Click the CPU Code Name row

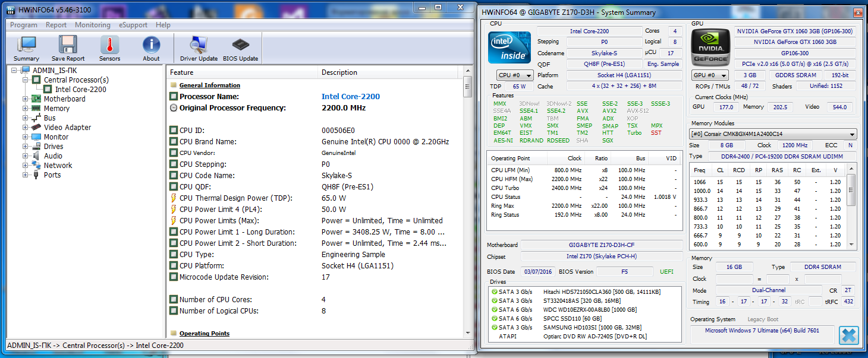[315, 176]
